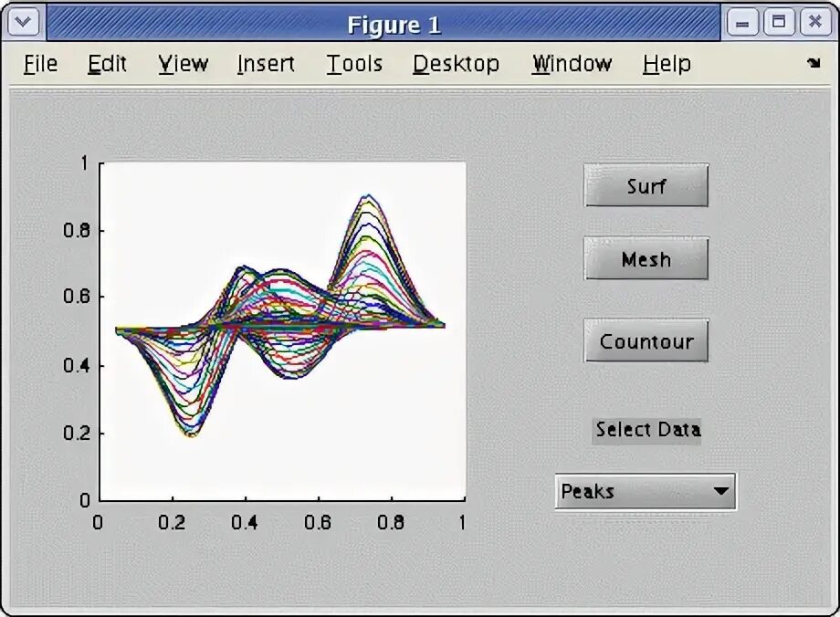Open the Edit menu

(x=107, y=64)
